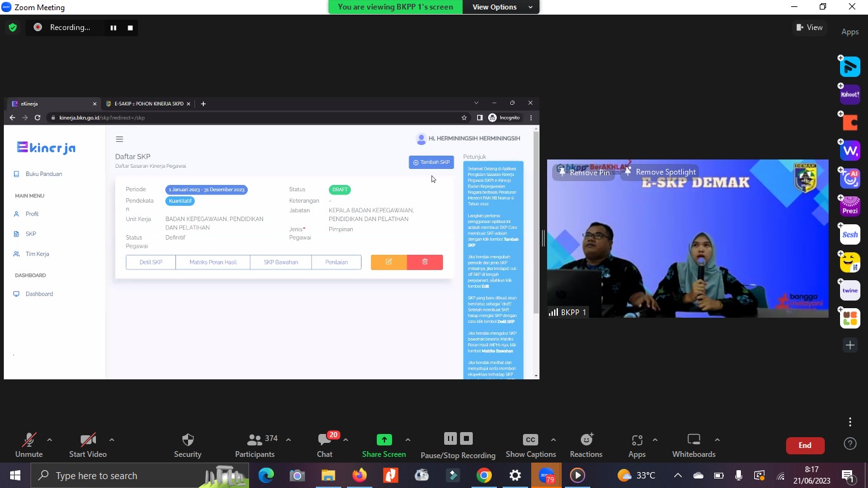The width and height of the screenshot is (868, 488).
Task: Click the Windows taskbar search box
Action: pos(121,475)
